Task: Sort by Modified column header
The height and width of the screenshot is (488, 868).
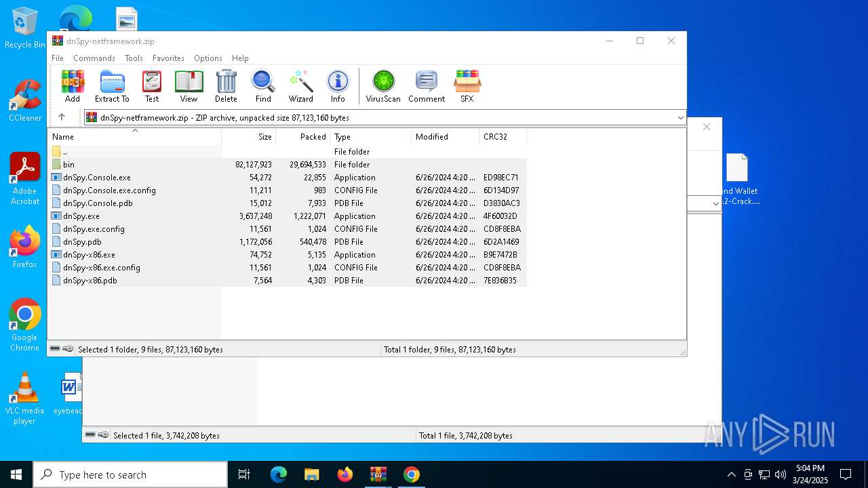Action: pos(446,136)
